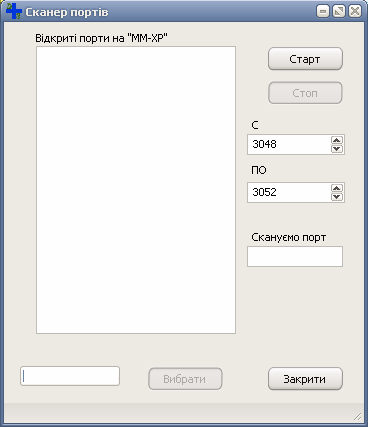The width and height of the screenshot is (368, 427).
Task: Close the Сканер портів window via X
Action: click(x=355, y=12)
